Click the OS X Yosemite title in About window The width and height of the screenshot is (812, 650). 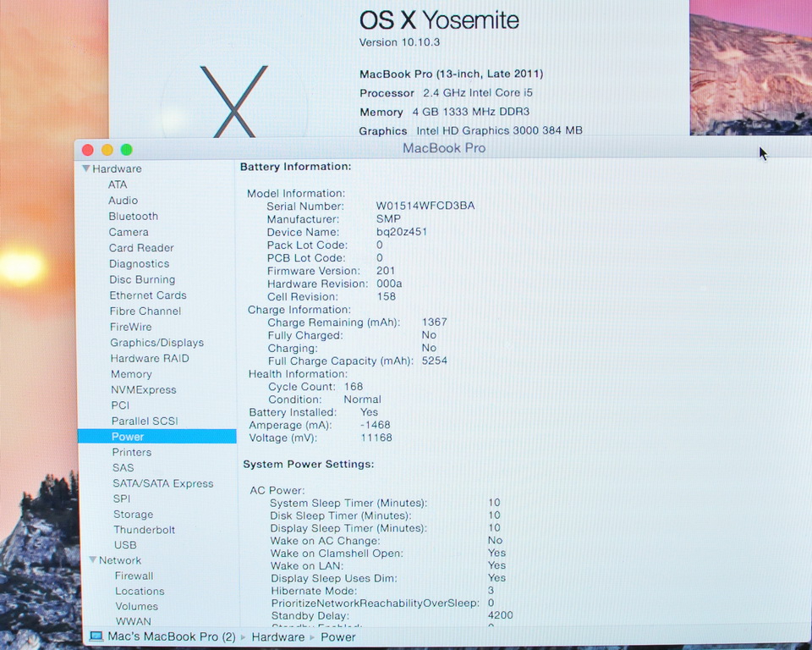pos(439,20)
